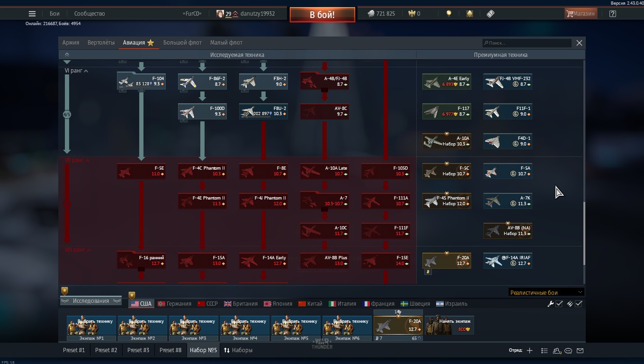
Task: Click the badge above the США flag
Action: point(132,296)
